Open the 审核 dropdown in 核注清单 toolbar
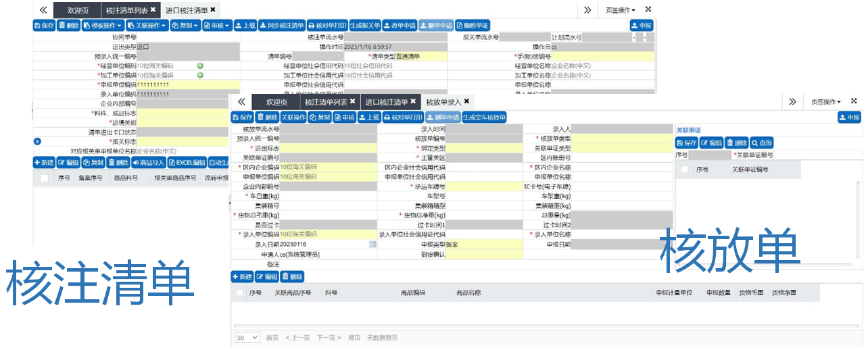 pos(217,26)
